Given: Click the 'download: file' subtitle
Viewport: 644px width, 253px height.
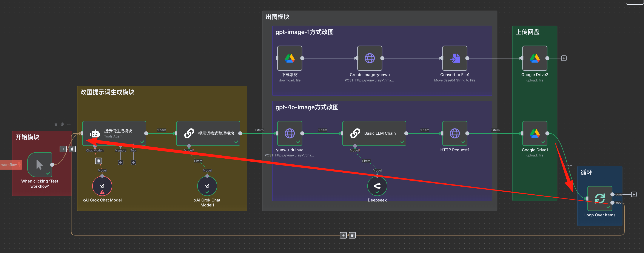Looking at the screenshot, I should coord(290,80).
